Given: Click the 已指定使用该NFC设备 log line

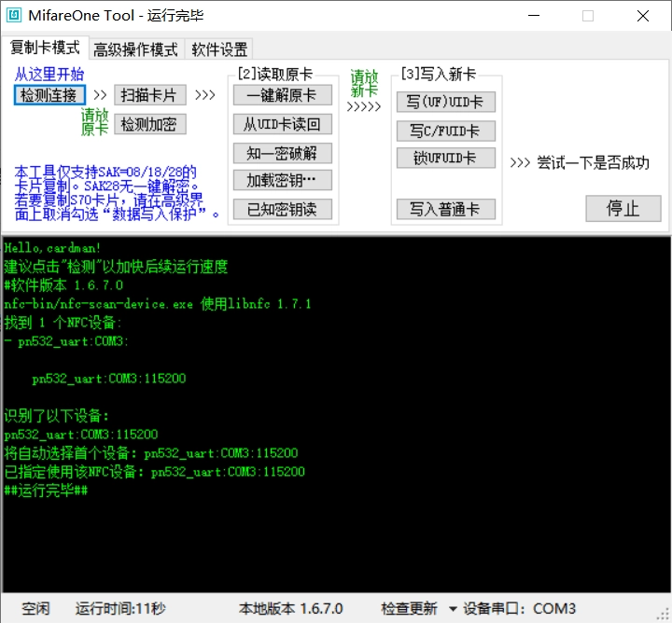Looking at the screenshot, I should click(154, 472).
